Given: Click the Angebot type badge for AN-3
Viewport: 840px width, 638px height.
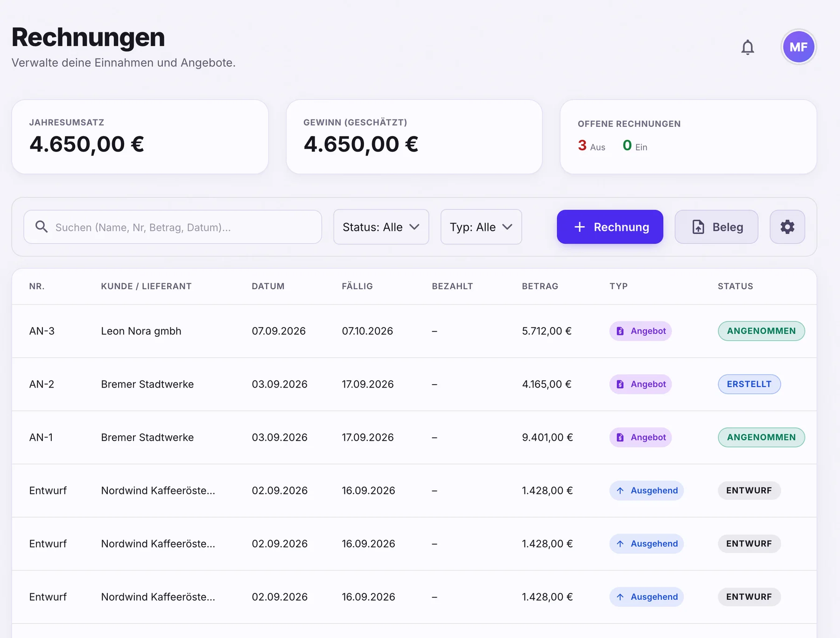Looking at the screenshot, I should click(640, 331).
